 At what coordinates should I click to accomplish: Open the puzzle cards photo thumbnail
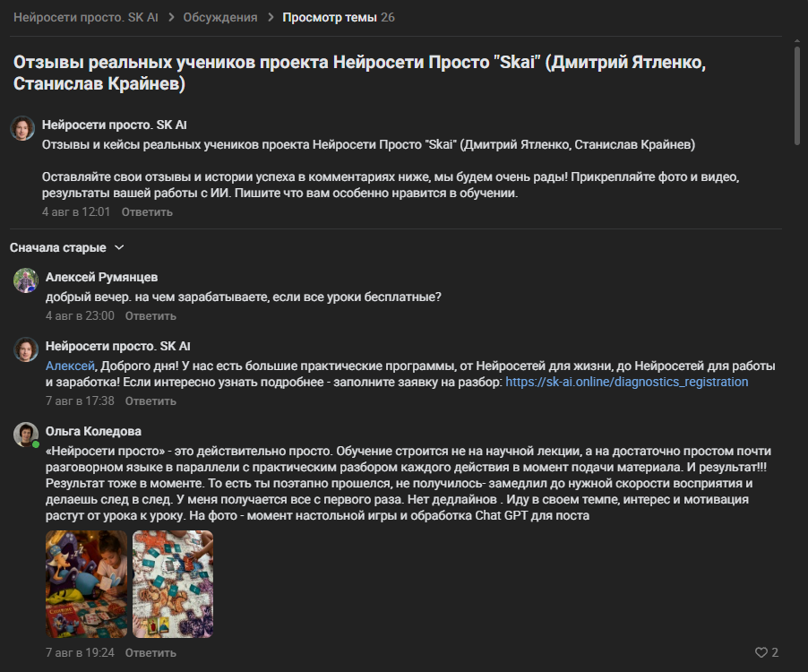(x=173, y=584)
